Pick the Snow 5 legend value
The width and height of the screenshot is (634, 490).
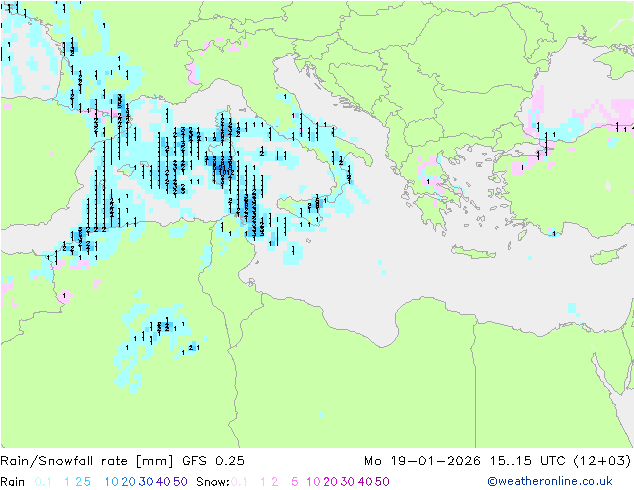click(294, 481)
